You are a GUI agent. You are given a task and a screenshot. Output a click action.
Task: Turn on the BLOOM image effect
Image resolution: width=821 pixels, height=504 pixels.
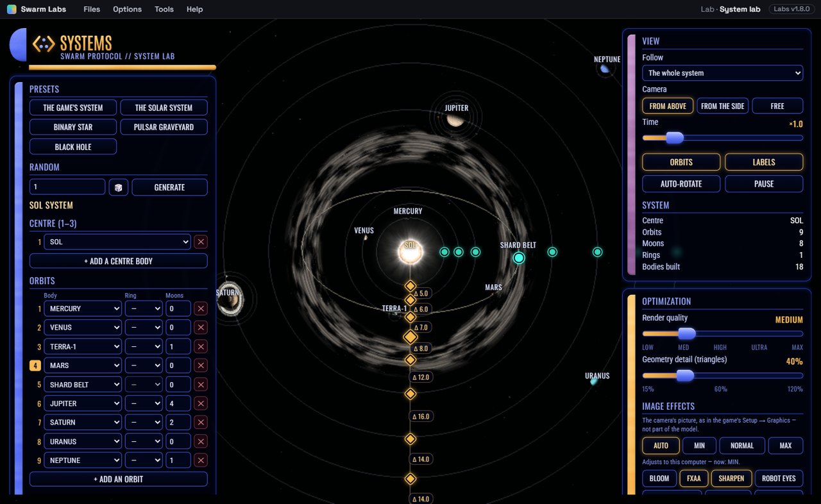point(659,478)
